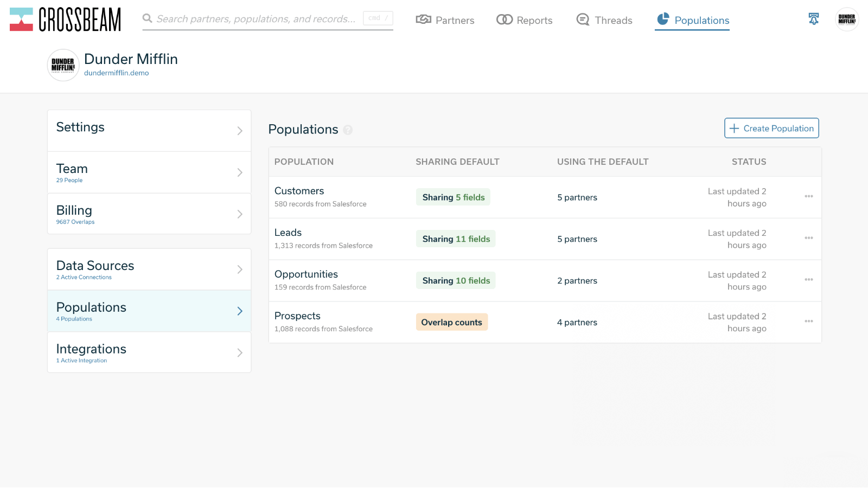Open Data Sources in the sidebar
The width and height of the screenshot is (868, 488).
pyautogui.click(x=149, y=269)
